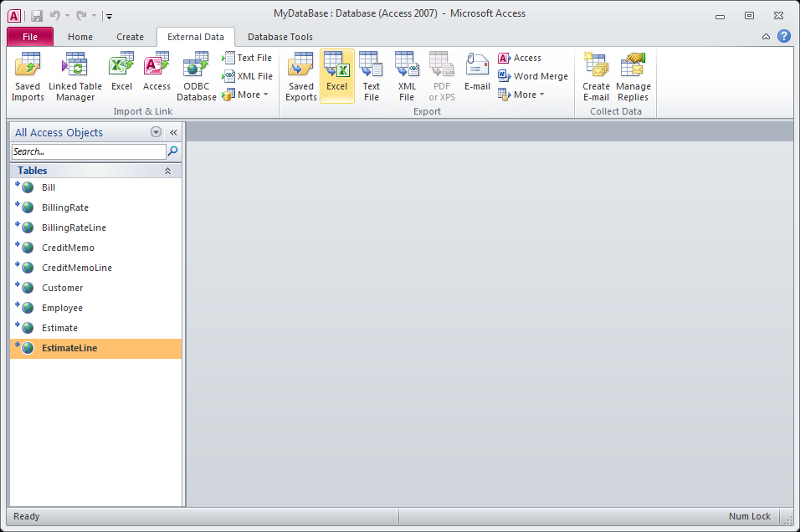Select the Customer table
Image resolution: width=800 pixels, height=532 pixels.
coord(96,288)
